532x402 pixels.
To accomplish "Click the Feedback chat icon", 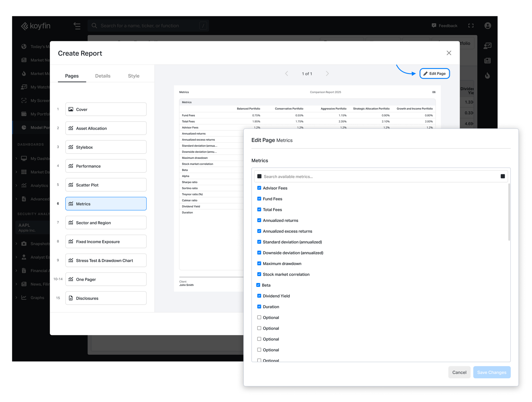I will coord(434,26).
